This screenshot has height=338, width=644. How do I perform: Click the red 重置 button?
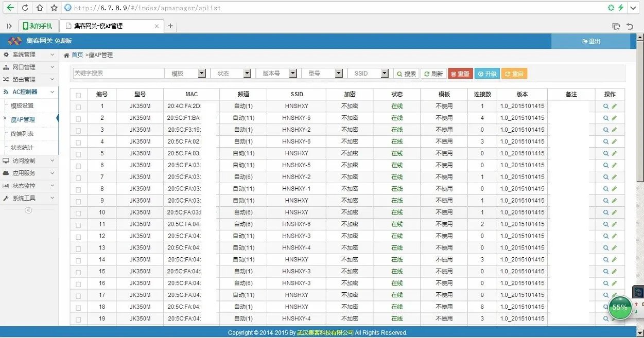pos(460,74)
